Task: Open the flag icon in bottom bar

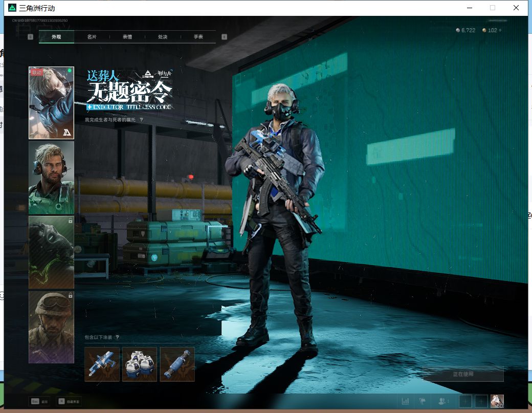Action: (x=423, y=401)
